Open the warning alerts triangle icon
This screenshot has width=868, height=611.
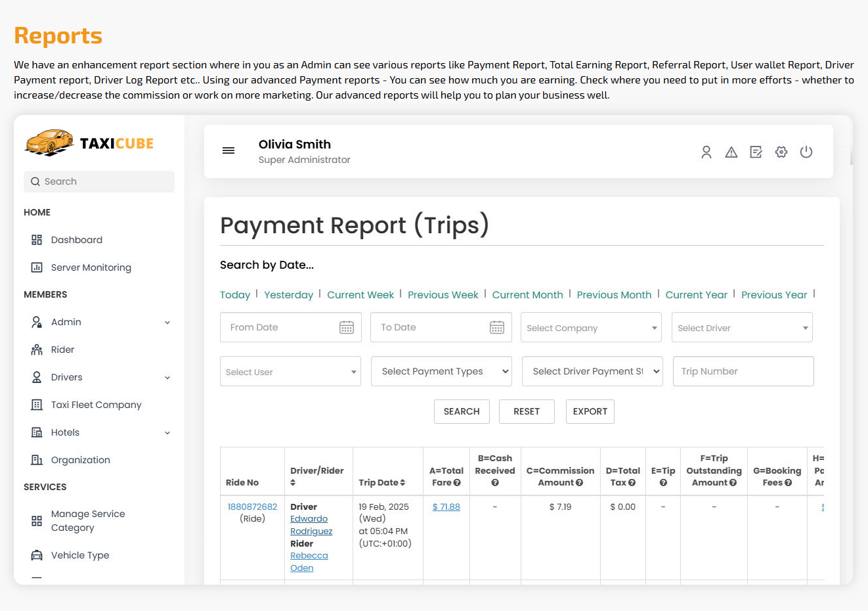(x=731, y=152)
